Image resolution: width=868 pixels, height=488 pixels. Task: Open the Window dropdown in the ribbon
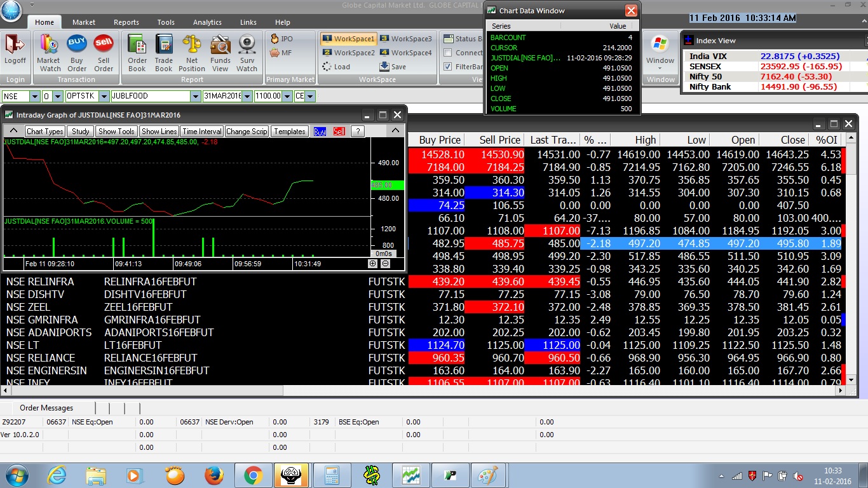point(660,52)
